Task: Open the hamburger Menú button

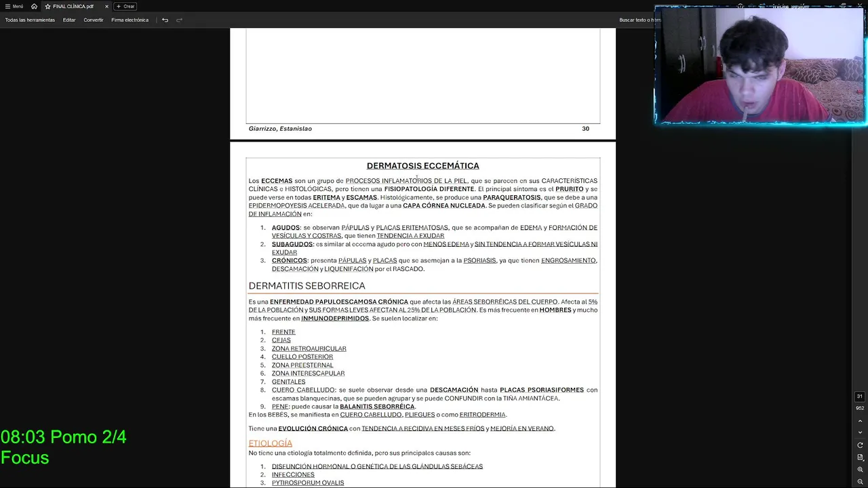Action: [14, 6]
